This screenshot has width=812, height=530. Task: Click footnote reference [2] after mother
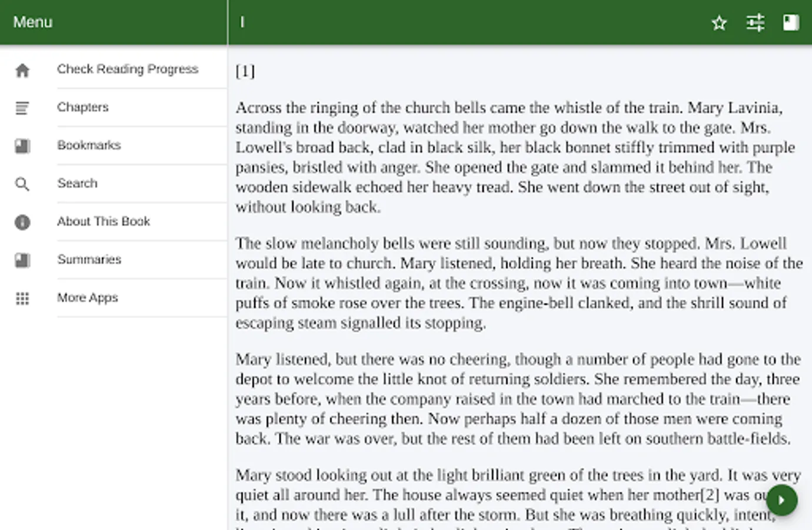point(710,495)
